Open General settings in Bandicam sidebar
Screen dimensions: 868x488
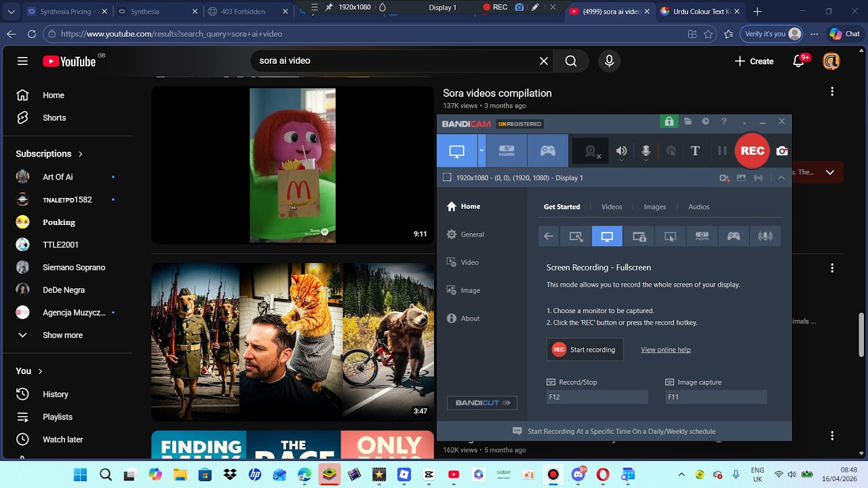click(465, 235)
